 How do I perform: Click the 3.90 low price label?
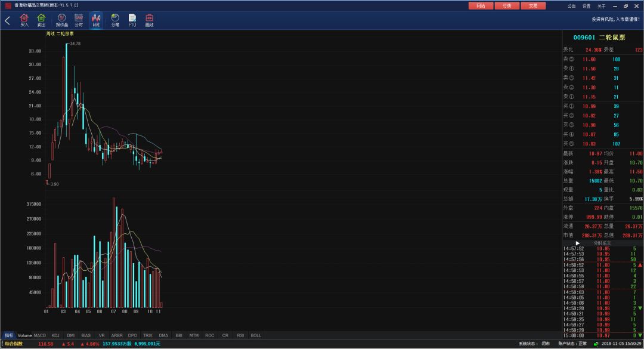54,184
